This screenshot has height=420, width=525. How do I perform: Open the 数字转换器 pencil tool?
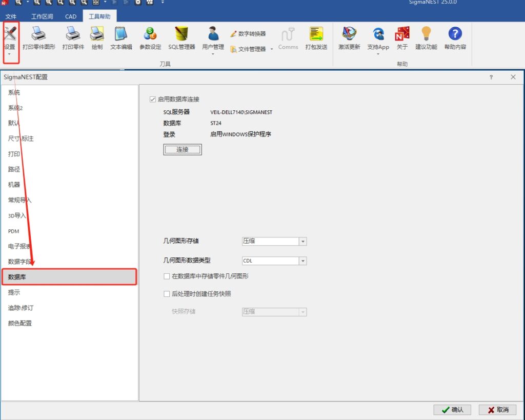point(248,33)
